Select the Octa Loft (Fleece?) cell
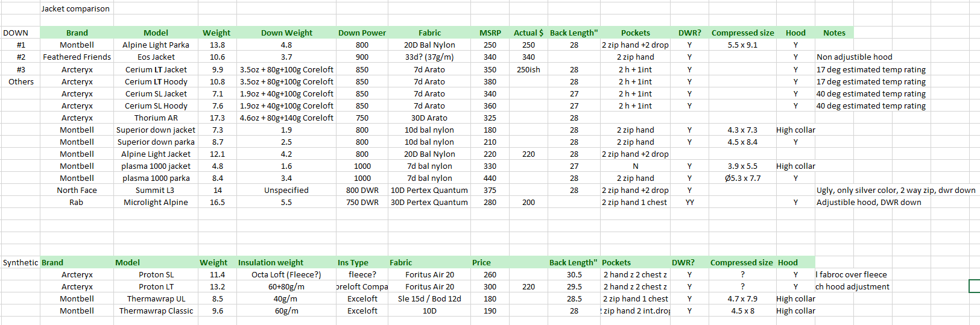 tap(286, 274)
